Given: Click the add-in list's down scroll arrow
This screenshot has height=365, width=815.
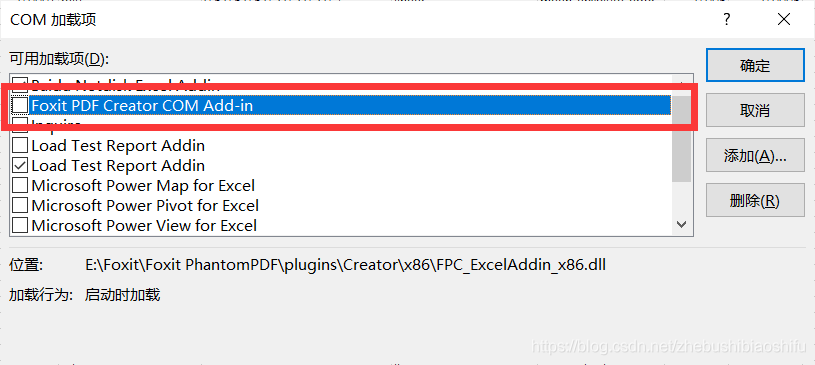Looking at the screenshot, I should pos(681,225).
